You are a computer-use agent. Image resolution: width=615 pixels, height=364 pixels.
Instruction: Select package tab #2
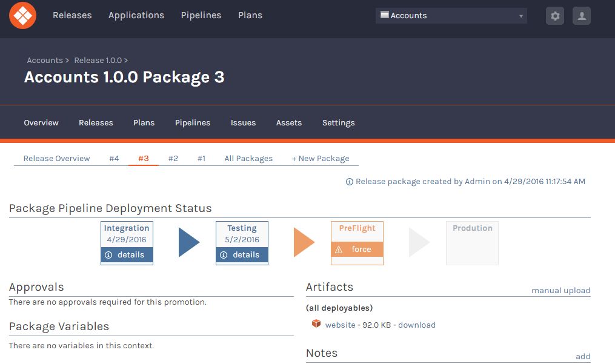(173, 158)
